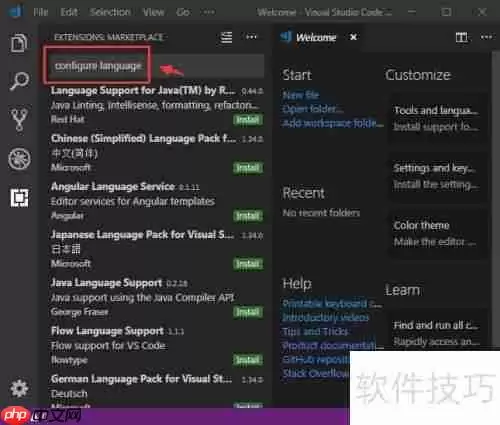The height and width of the screenshot is (425, 500).
Task: Open Tips and Tricks link
Action: [x=315, y=332]
